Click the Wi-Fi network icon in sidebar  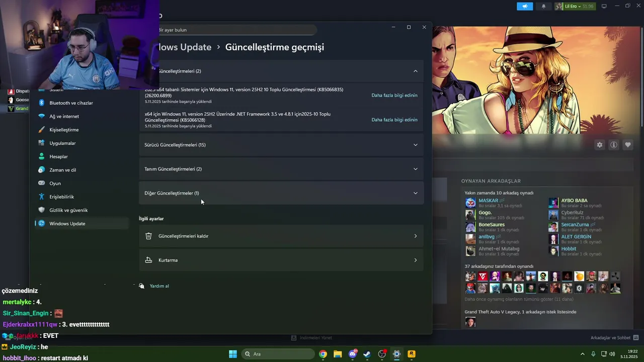pos(42,116)
